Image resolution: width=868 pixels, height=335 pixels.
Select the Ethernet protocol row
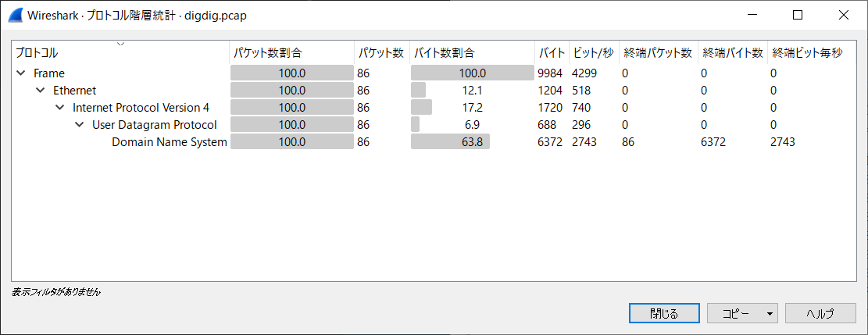tap(434, 90)
